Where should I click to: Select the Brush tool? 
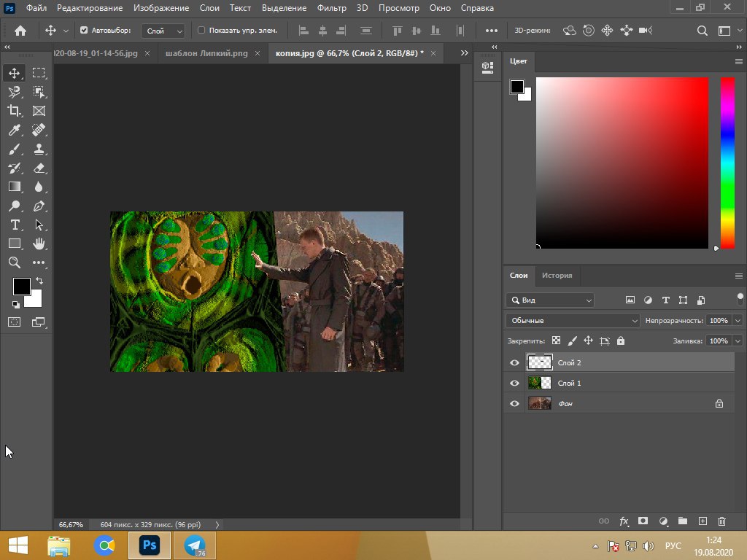15,149
